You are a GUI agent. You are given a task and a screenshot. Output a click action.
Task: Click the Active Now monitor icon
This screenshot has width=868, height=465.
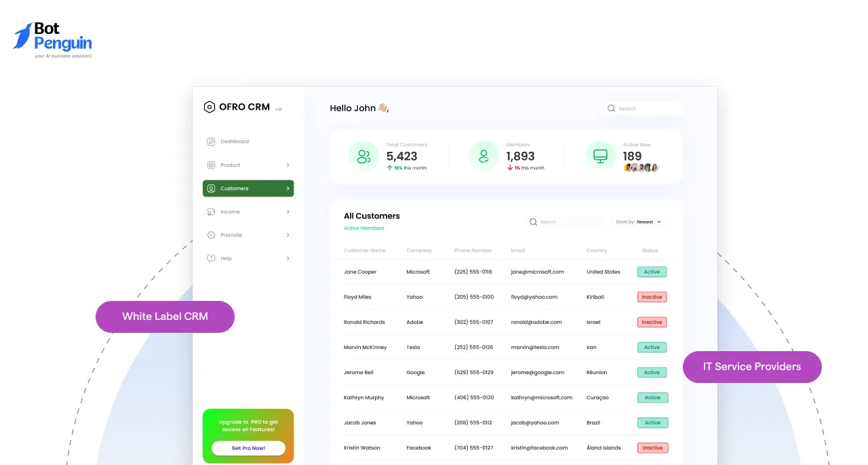click(599, 156)
